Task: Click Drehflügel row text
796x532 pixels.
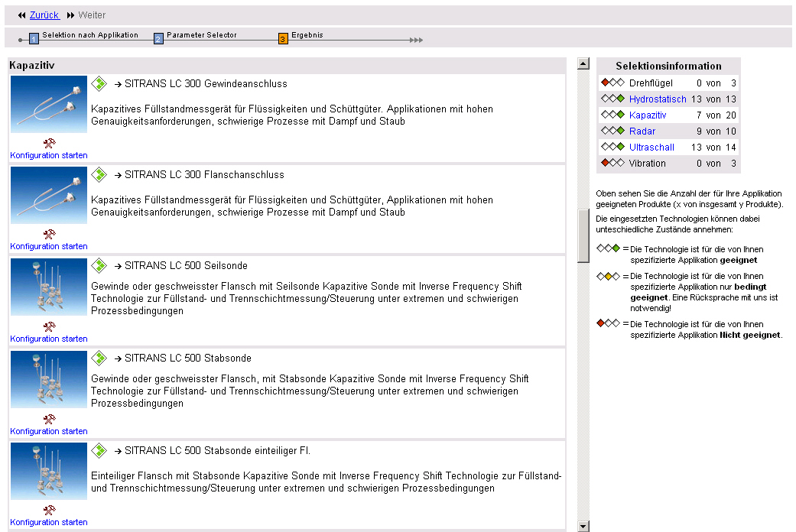Action: click(650, 83)
